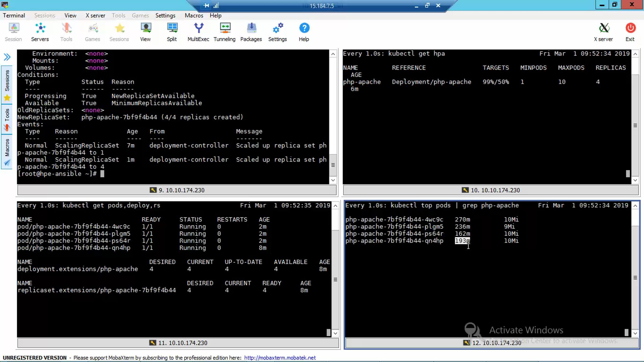Click the View toolbar icon

coord(145,32)
